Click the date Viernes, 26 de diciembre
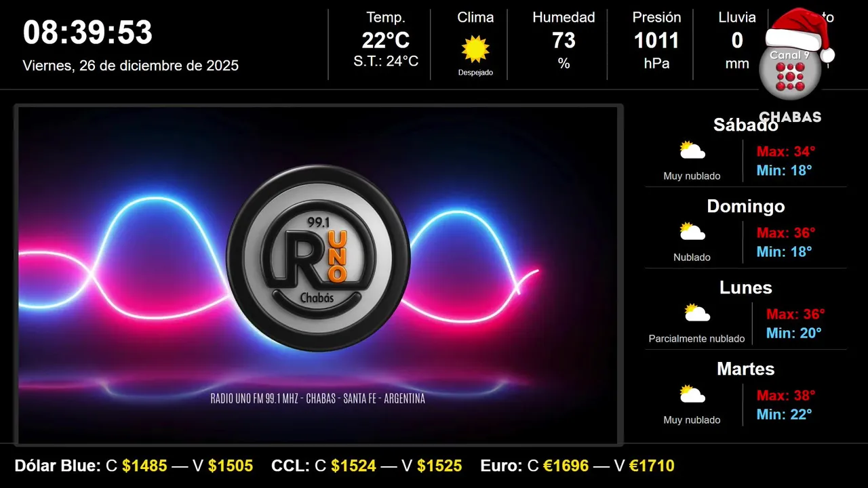Image resolution: width=868 pixels, height=488 pixels. coord(131,66)
